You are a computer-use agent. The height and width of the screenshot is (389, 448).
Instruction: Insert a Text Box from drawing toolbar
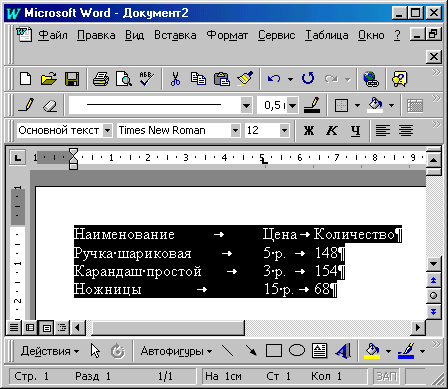tap(319, 351)
